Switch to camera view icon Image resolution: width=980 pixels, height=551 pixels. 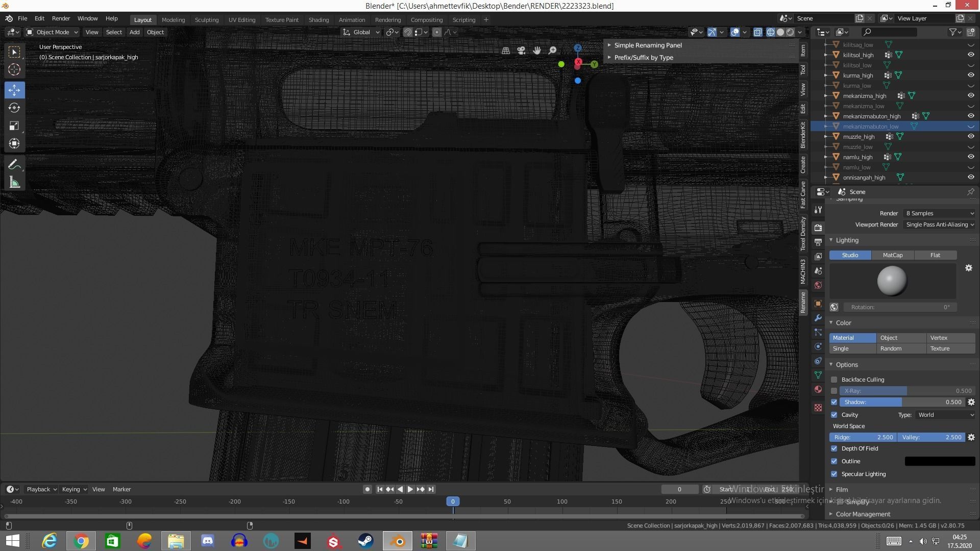(x=521, y=51)
